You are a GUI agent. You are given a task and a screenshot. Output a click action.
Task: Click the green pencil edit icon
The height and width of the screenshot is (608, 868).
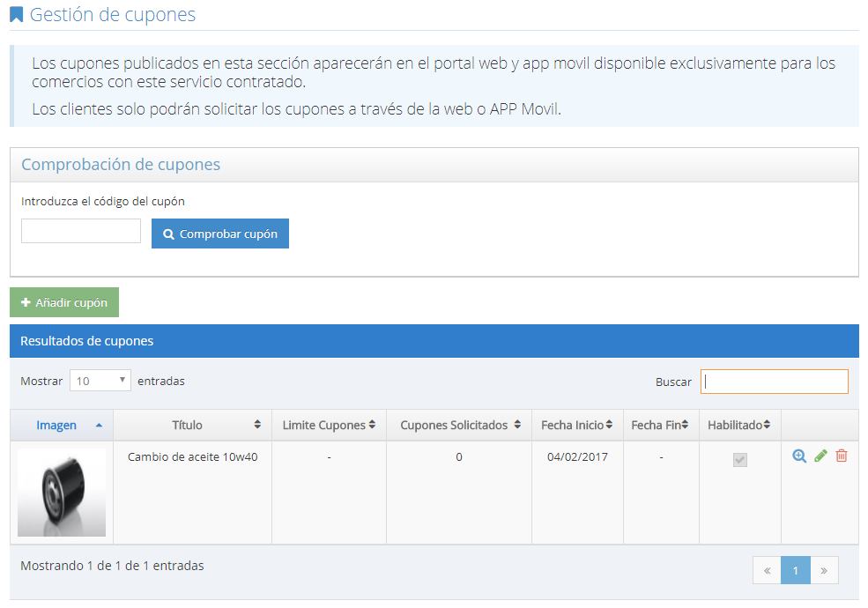point(820,456)
